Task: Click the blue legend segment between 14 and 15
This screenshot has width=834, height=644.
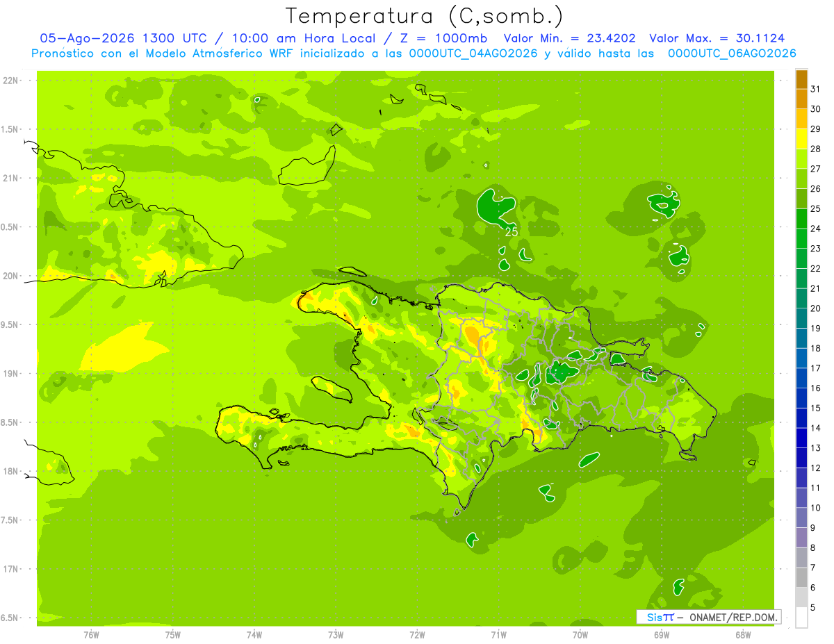Action: click(x=801, y=418)
